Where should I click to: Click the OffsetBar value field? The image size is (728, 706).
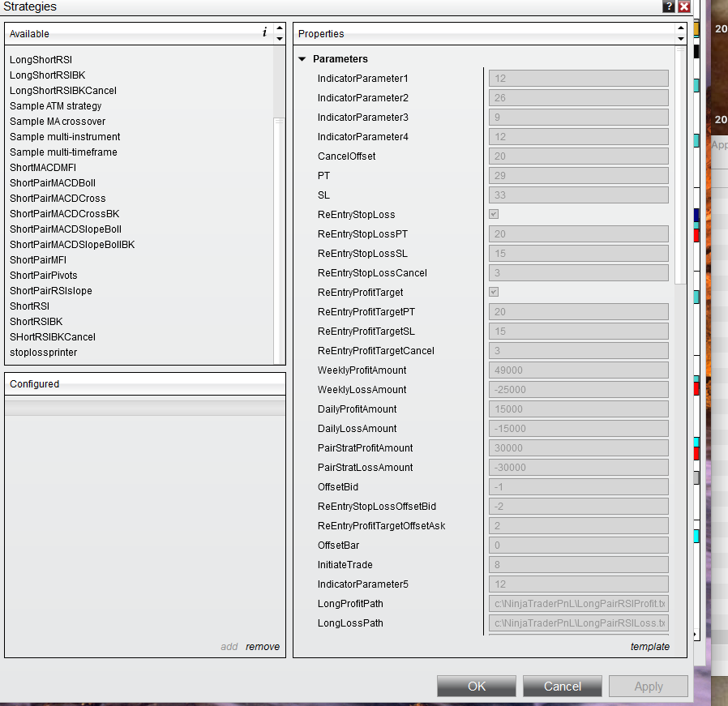pyautogui.click(x=579, y=546)
